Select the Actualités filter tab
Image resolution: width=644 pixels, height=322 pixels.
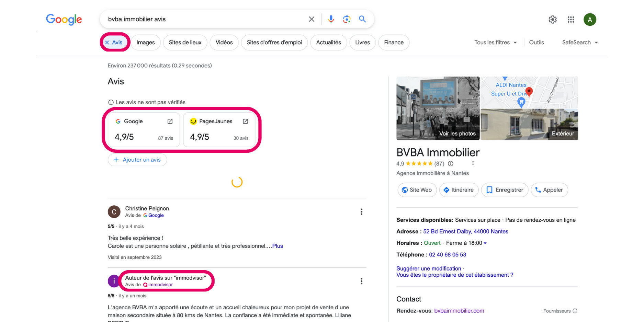click(x=328, y=43)
